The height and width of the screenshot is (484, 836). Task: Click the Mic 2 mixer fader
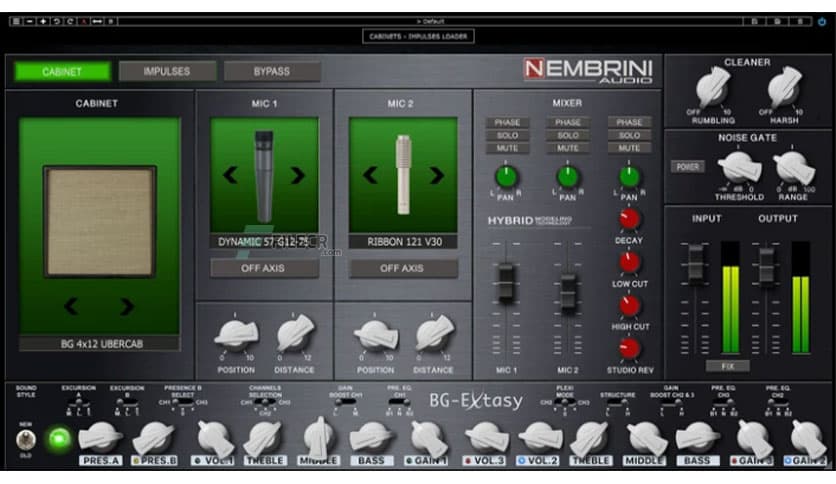tap(568, 293)
